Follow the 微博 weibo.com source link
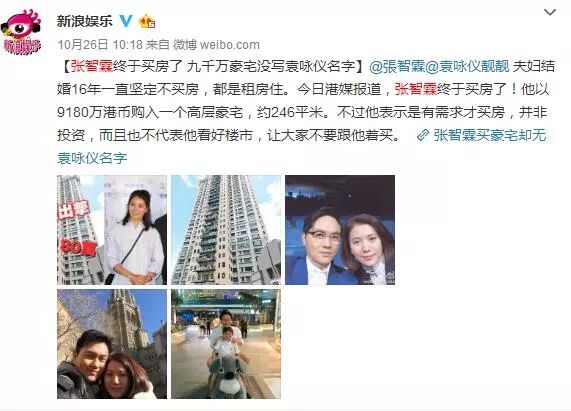This screenshot has width=571, height=411. pyautogui.click(x=216, y=45)
